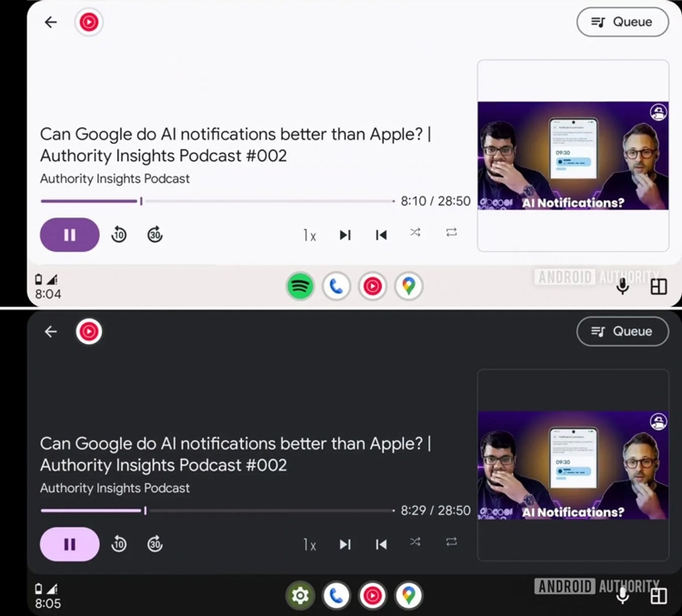Viewport: 682px width, 616px height.
Task: Activate voice assistant microphone in light taskbar
Action: [623, 286]
